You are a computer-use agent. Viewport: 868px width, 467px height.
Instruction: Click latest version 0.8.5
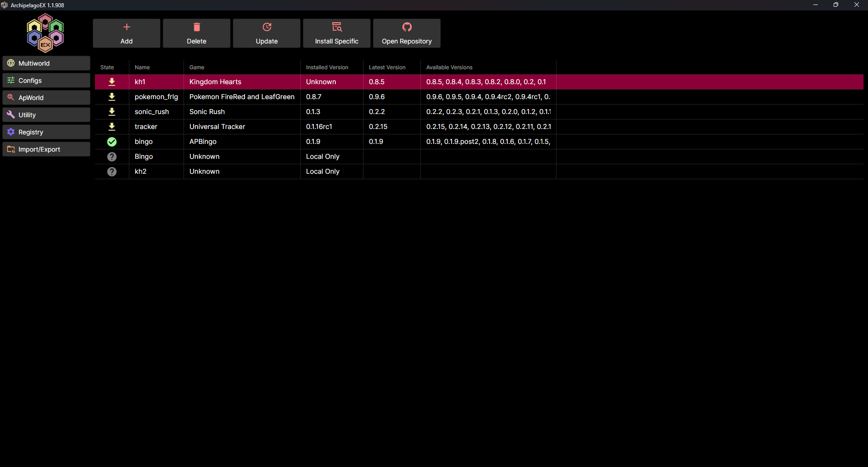[392, 82]
